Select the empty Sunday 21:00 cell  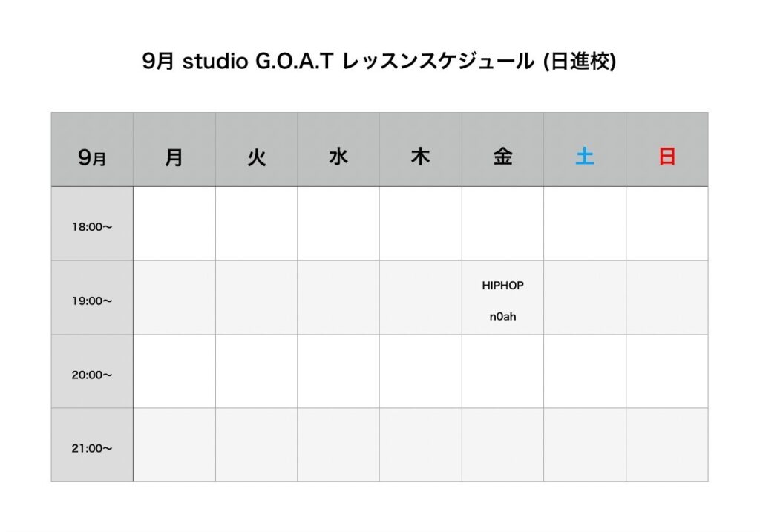coord(667,444)
